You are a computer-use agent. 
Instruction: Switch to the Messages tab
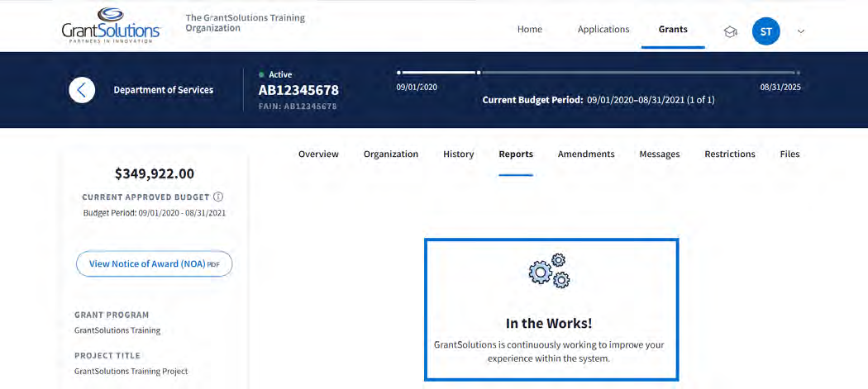[659, 154]
